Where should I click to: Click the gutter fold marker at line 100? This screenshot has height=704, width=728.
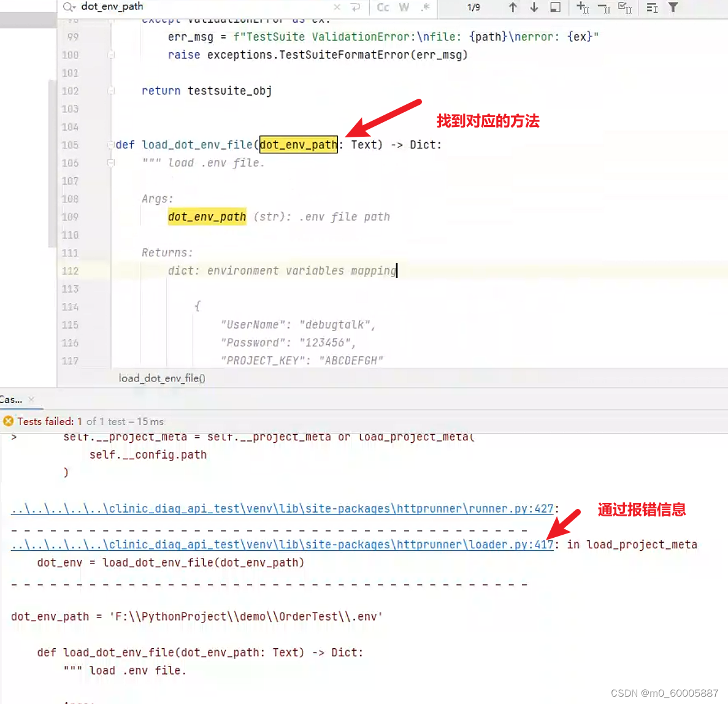point(111,55)
